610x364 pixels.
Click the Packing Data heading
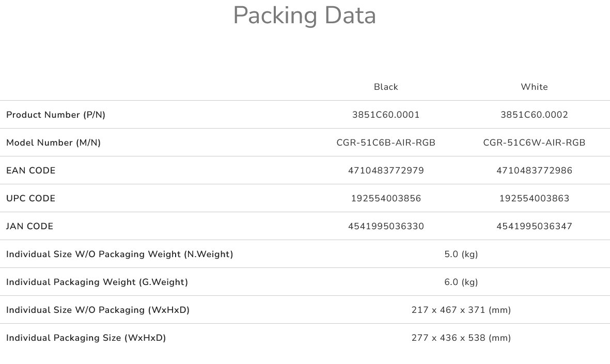click(305, 15)
